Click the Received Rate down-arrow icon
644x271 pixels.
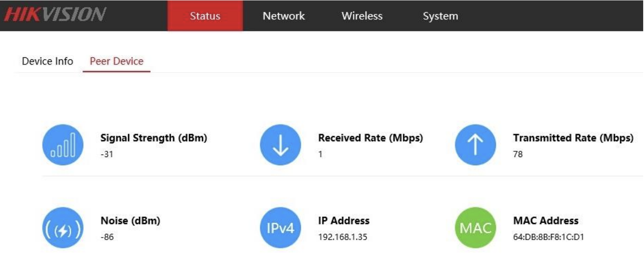281,145
